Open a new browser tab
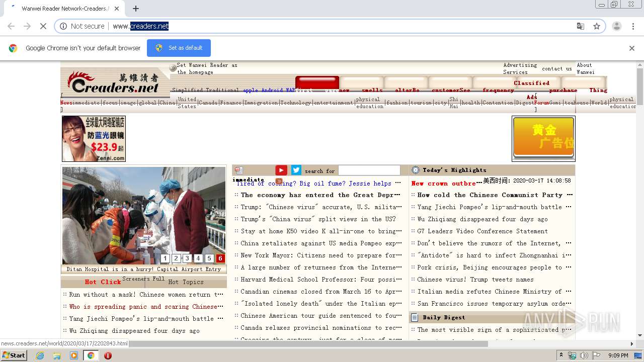644x362 pixels. [x=136, y=9]
